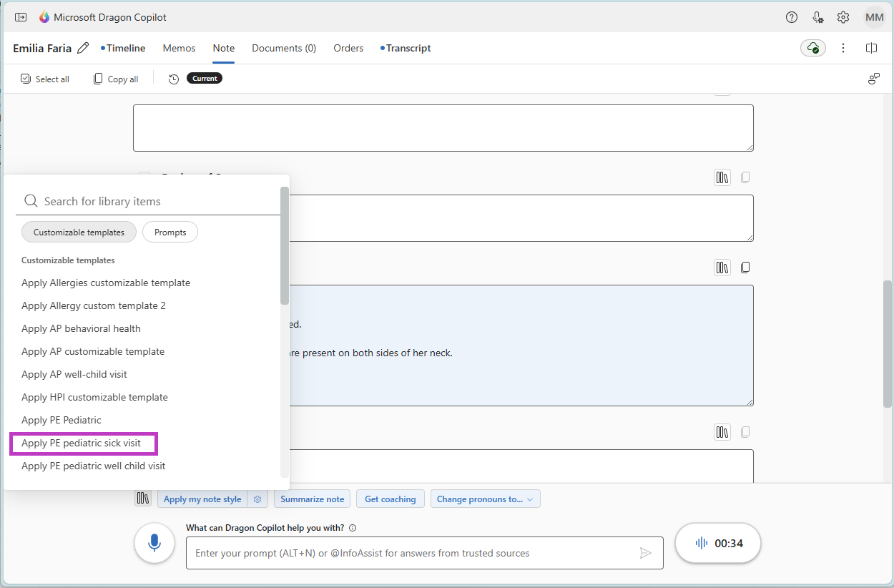Open the Transcript tab
Viewport: 894px width, 588px height.
[x=408, y=48]
